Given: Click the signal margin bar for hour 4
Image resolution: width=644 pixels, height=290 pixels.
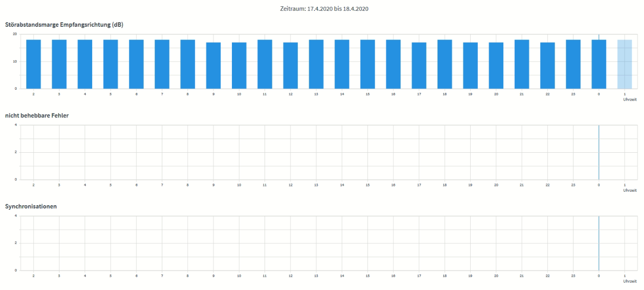Looking at the screenshot, I should [85, 64].
